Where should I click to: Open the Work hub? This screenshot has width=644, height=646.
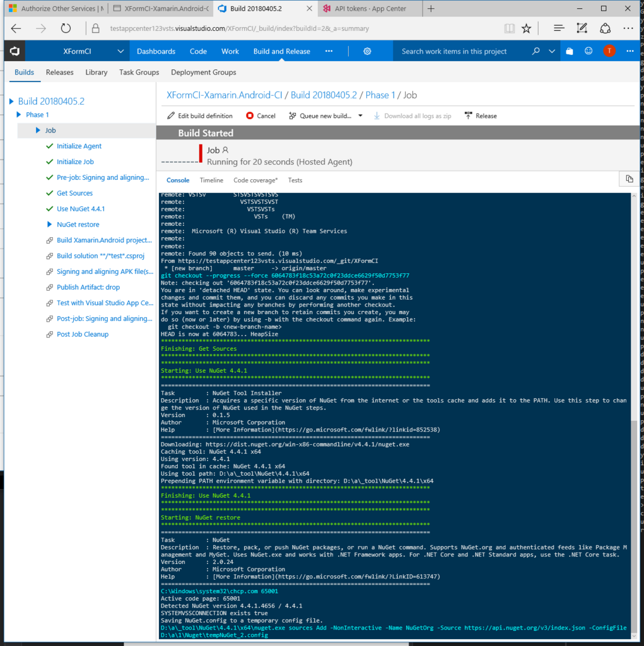[x=230, y=51]
